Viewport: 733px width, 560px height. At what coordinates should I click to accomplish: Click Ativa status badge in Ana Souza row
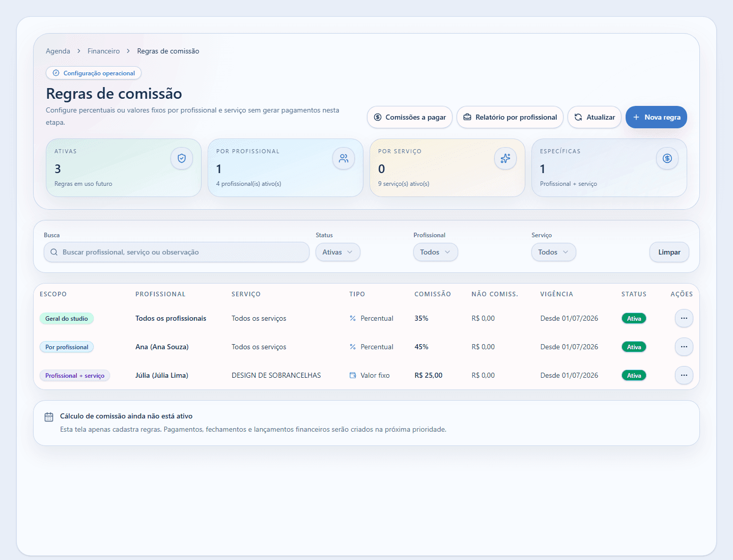[634, 347]
